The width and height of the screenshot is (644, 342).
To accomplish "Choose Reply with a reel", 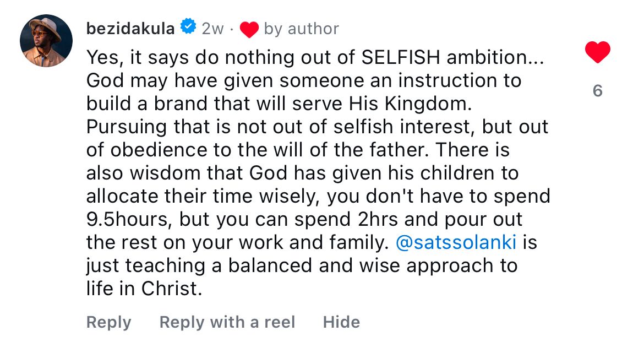I will click(x=227, y=322).
